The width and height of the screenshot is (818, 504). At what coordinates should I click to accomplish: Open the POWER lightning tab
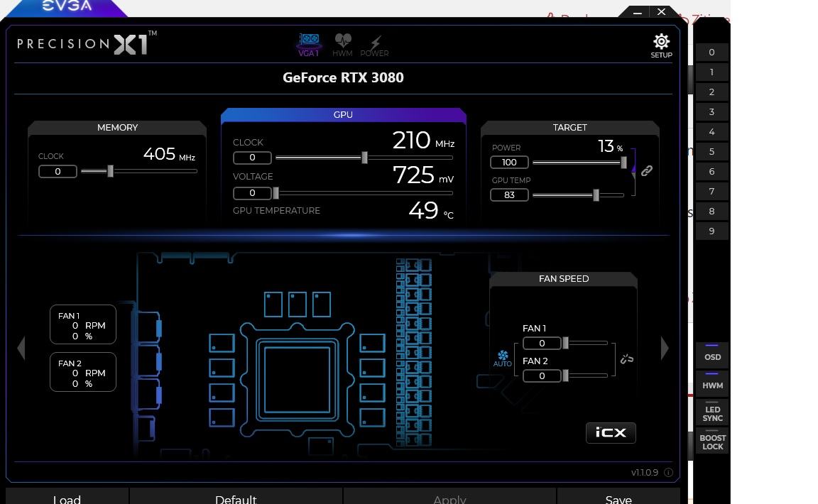pos(375,46)
